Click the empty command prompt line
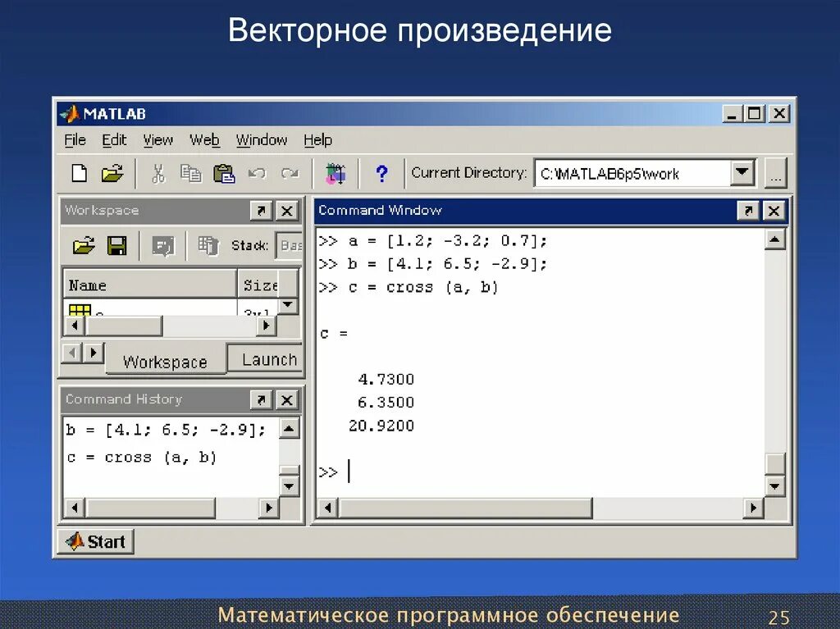The image size is (840, 629). coord(541,472)
